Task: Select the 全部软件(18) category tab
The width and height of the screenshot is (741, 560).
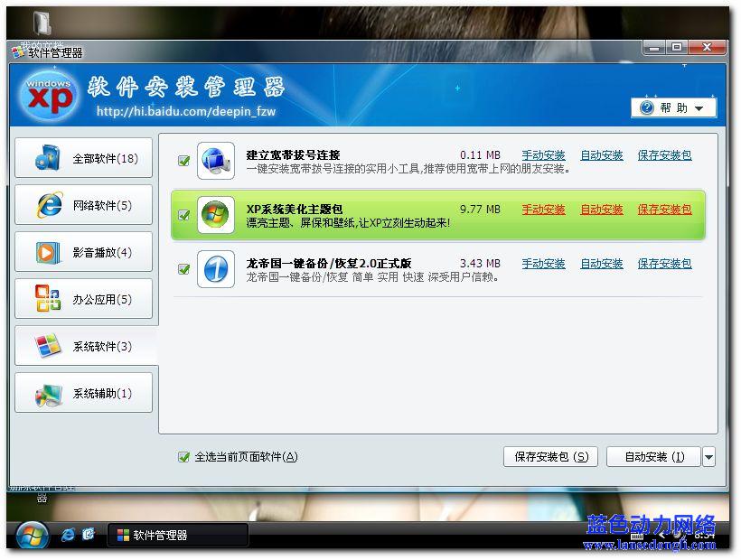Action: [84, 158]
